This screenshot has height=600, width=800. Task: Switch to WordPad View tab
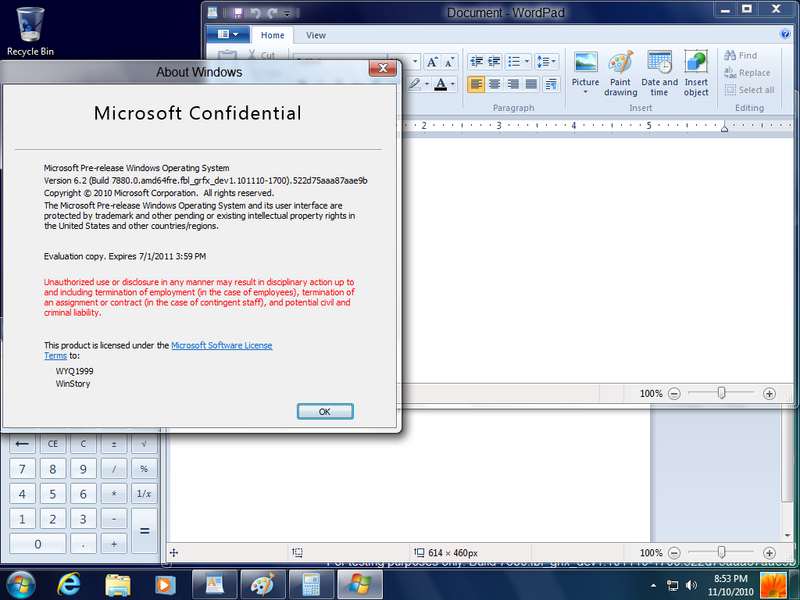click(315, 35)
